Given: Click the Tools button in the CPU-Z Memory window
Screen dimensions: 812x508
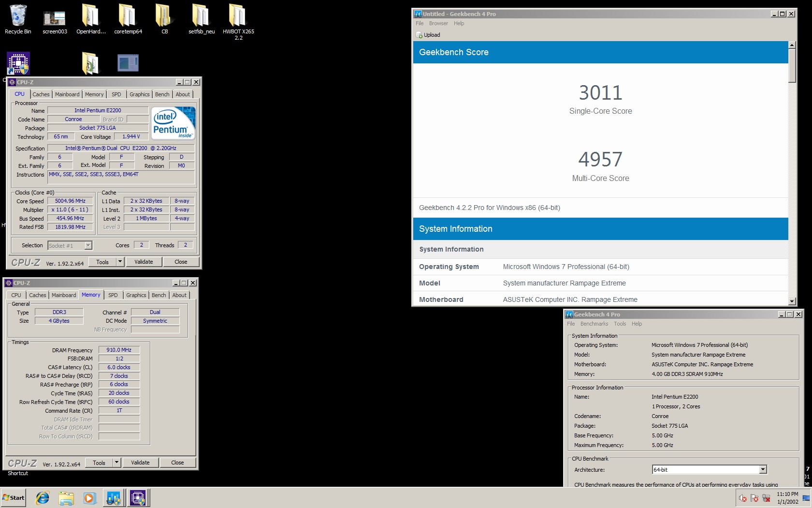Looking at the screenshot, I should 99,463.
